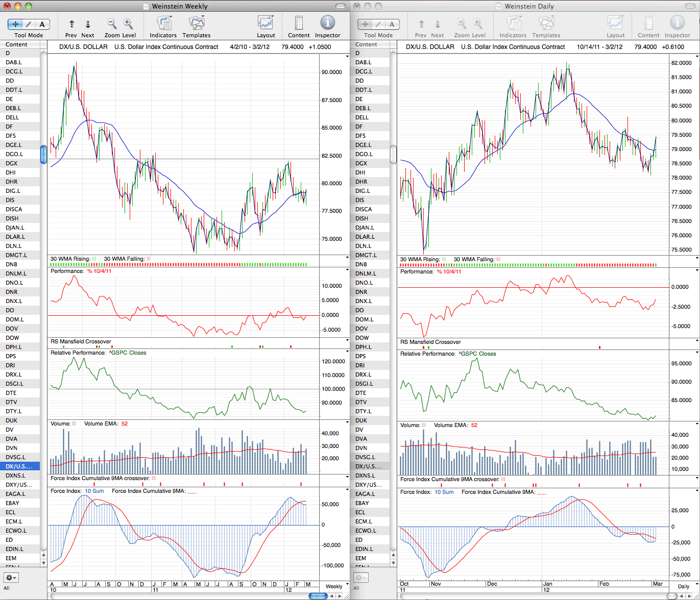
Task: Select the line drawing tool in Weekly window
Action: (29, 24)
